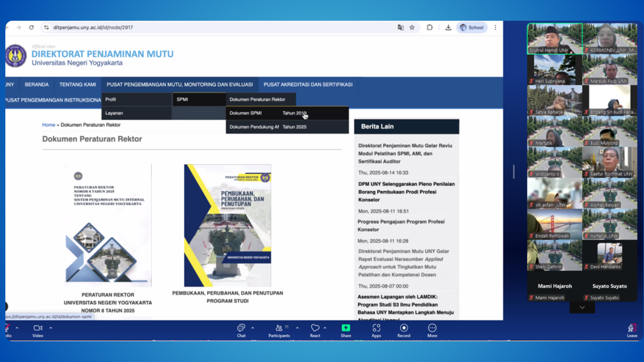Open the TENTANG KAMI menu item
Viewport: 644px width, 362px height.
(77, 84)
